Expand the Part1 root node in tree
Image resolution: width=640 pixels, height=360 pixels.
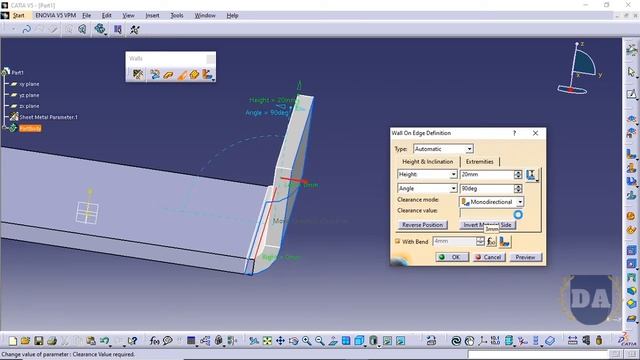click(5, 72)
